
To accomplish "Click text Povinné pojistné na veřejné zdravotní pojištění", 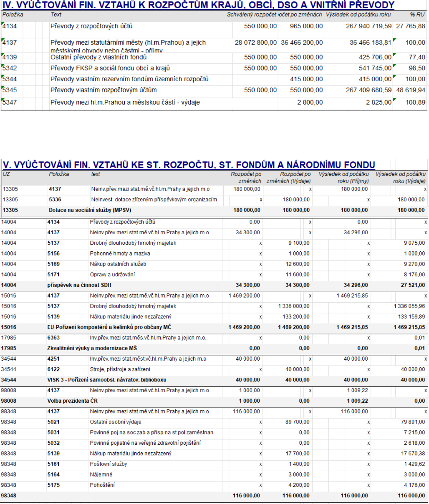I will tap(145, 443).
